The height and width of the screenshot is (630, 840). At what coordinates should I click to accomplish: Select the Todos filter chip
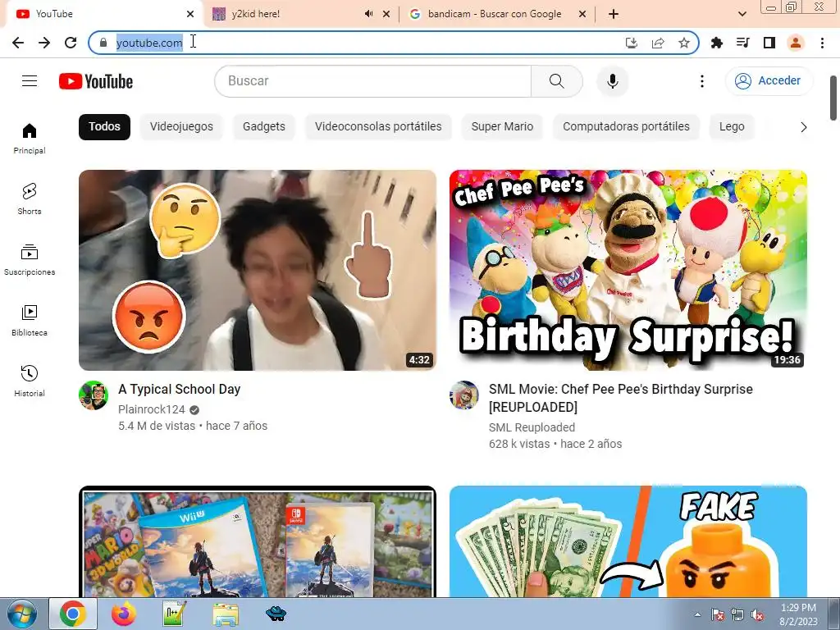coord(104,127)
